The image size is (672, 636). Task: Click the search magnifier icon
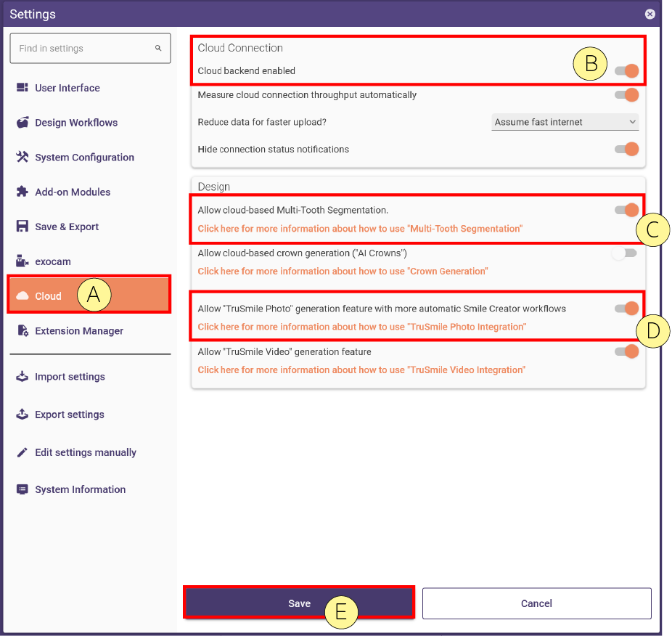(x=158, y=48)
